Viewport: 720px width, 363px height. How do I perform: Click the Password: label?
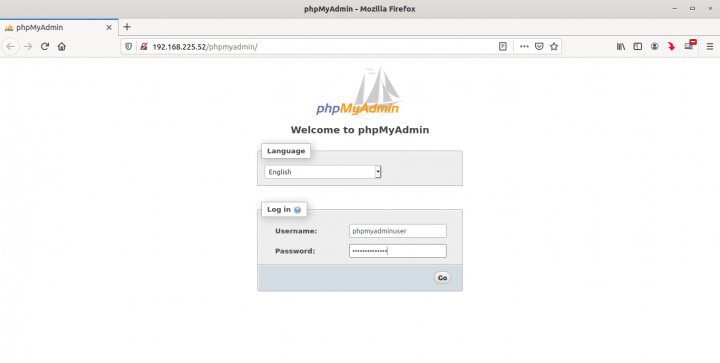click(x=295, y=251)
